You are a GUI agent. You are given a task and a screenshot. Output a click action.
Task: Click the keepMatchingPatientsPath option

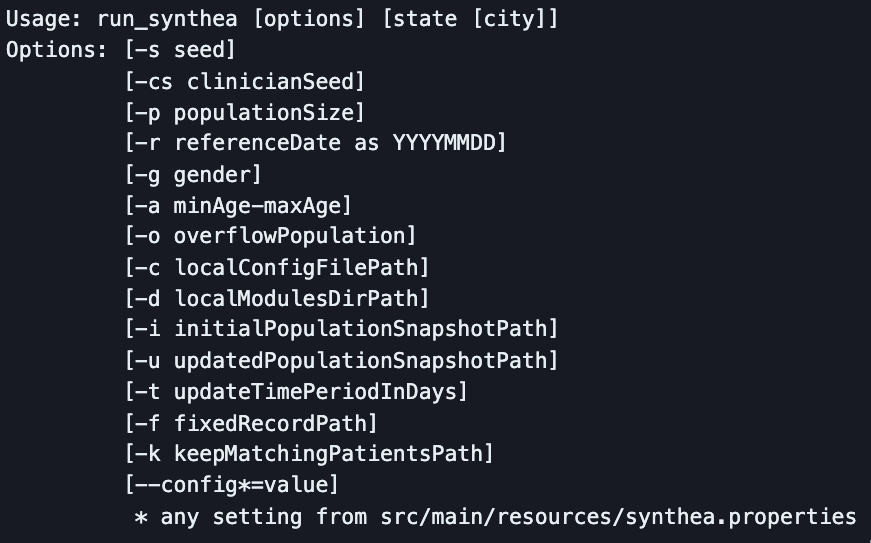point(328,454)
